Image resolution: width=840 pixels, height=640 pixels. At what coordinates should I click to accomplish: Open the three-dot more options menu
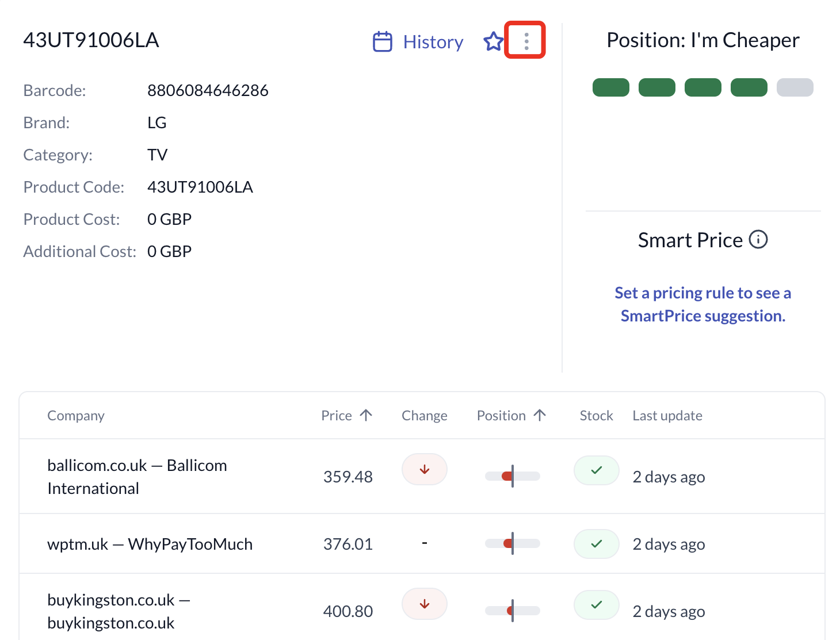(x=526, y=41)
